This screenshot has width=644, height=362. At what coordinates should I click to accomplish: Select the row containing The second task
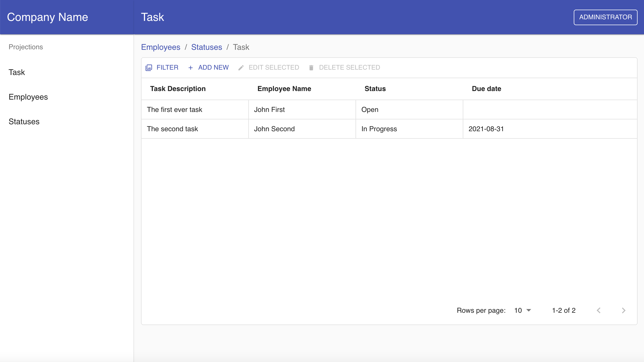[172, 129]
